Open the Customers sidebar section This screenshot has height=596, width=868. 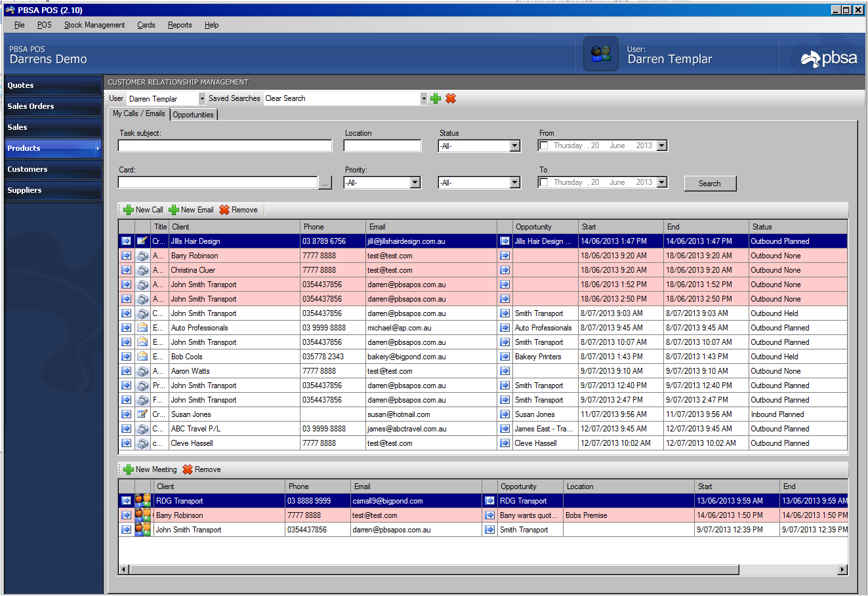[53, 169]
